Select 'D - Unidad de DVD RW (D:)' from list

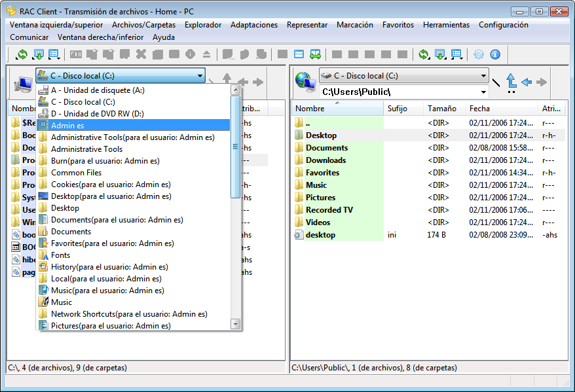[x=97, y=114]
